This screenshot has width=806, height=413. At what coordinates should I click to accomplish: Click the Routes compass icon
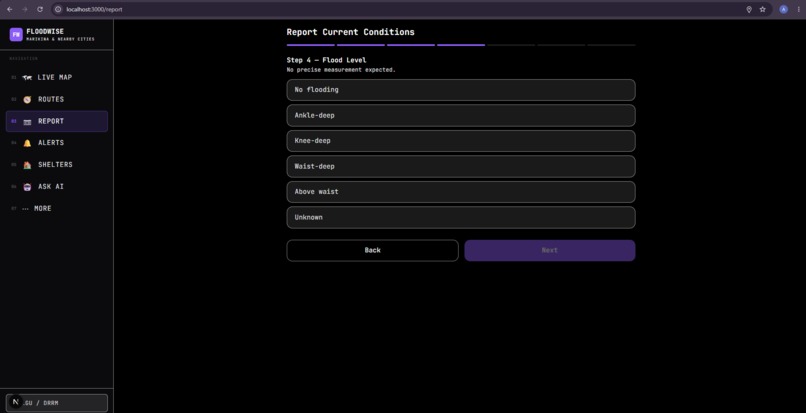(27, 99)
